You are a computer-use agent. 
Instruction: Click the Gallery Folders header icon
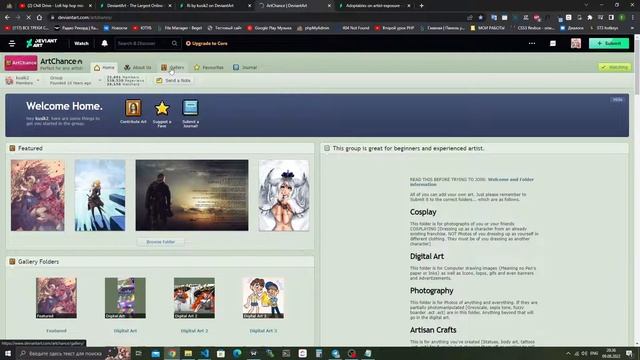click(12, 262)
